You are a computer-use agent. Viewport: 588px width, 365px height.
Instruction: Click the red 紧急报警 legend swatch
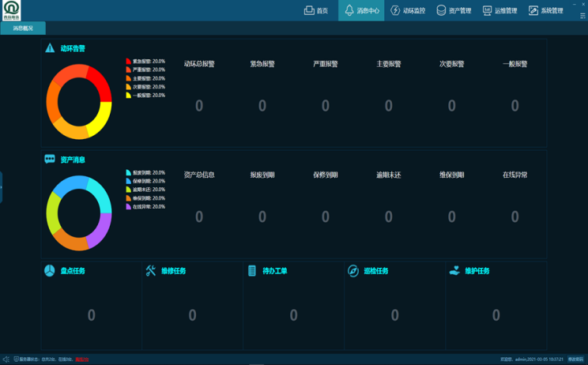tap(128, 61)
